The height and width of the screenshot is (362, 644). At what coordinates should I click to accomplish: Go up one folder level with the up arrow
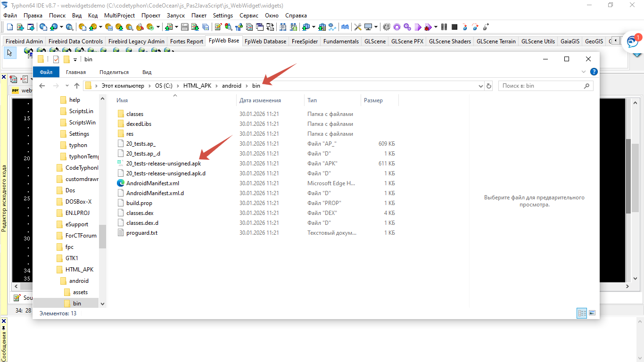(x=77, y=86)
